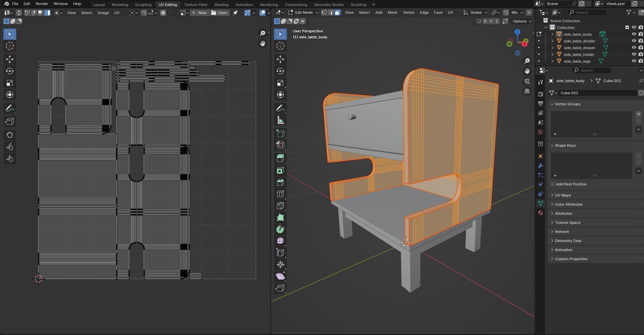The image size is (644, 335).
Task: Hide side_table_legs in viewport
Action: point(634,61)
